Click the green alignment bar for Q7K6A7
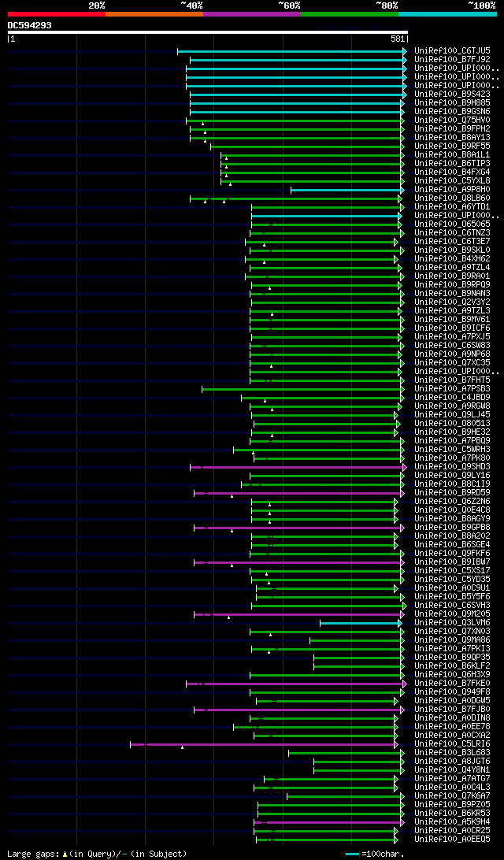Viewport: 504px width, 860px height. click(x=344, y=796)
